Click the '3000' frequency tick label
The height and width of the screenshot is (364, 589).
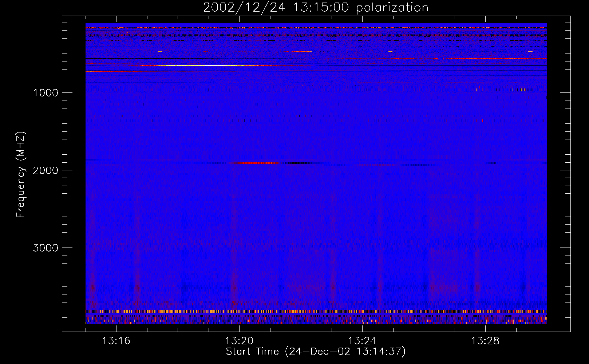pyautogui.click(x=46, y=248)
